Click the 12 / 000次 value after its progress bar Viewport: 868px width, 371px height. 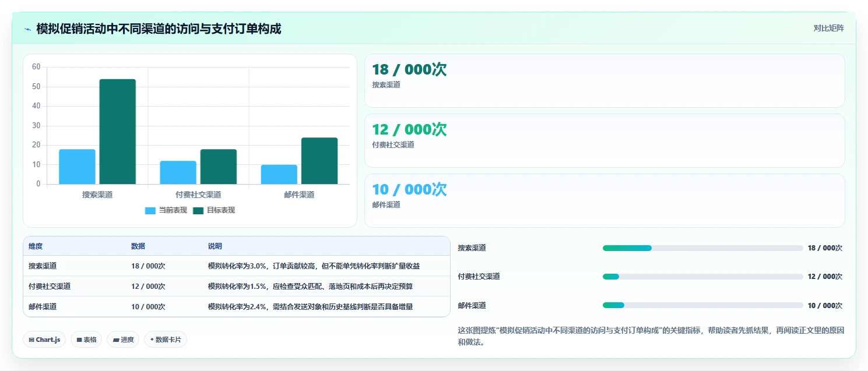tap(825, 277)
